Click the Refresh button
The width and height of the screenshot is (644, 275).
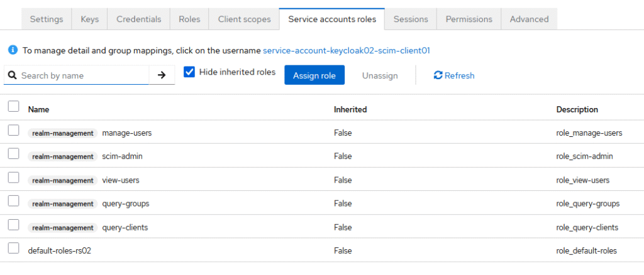pos(454,75)
